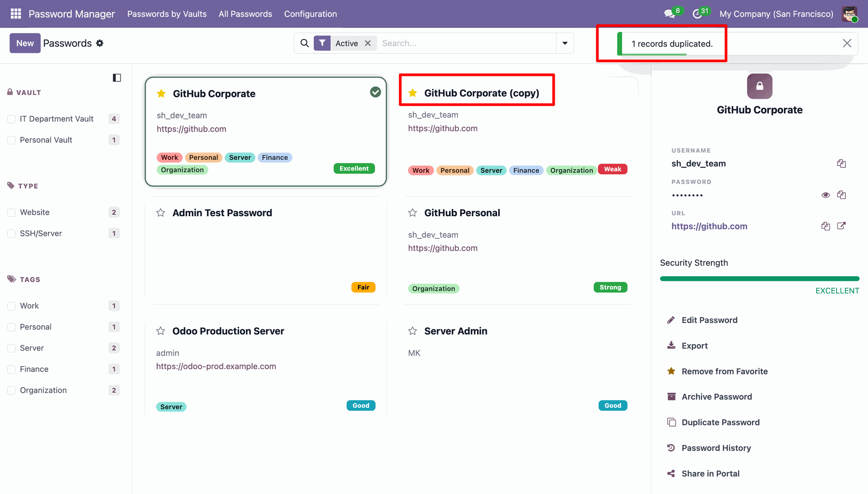Copy the password to clipboard
868x494 pixels.
click(841, 195)
